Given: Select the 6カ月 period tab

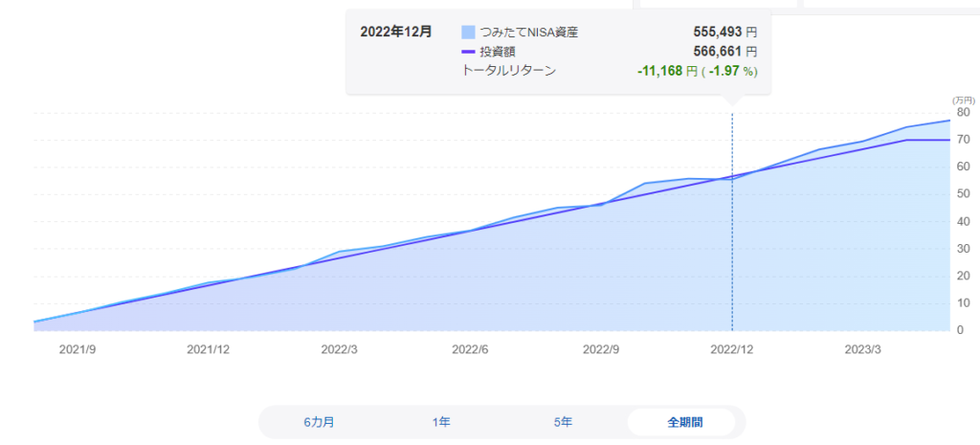Looking at the screenshot, I should coord(320,422).
